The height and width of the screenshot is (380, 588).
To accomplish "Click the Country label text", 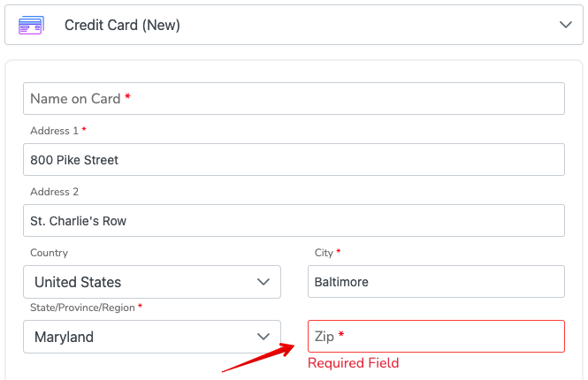I will point(50,253).
